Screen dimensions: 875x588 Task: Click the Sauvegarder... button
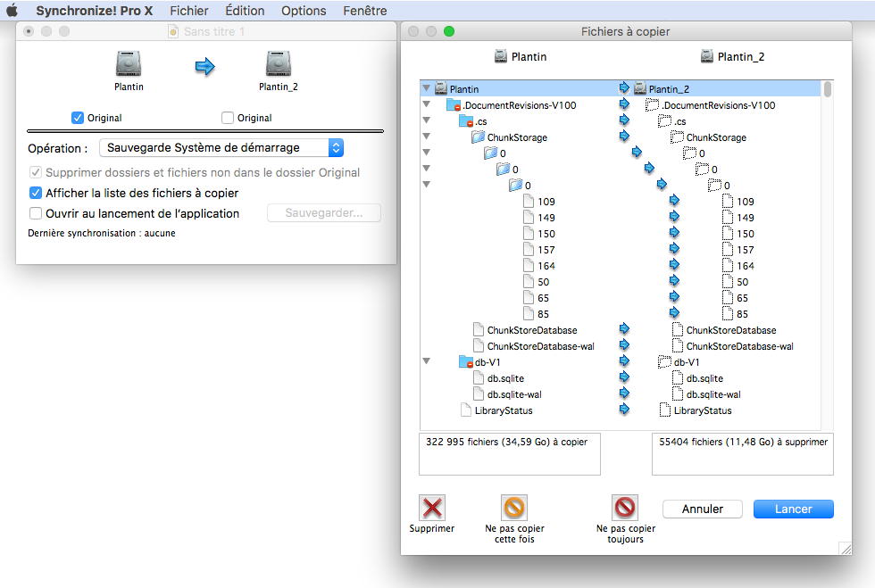click(x=324, y=213)
